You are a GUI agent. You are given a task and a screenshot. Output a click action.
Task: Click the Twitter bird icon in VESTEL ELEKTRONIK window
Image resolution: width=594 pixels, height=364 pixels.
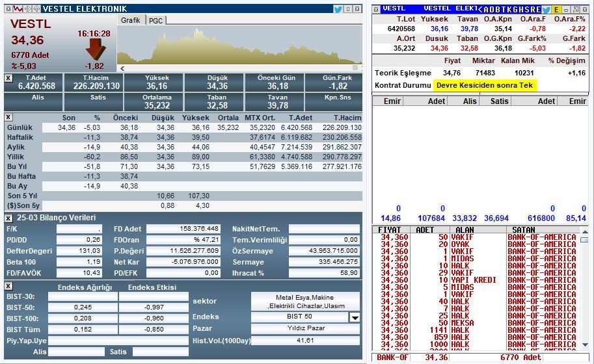[x=338, y=8]
